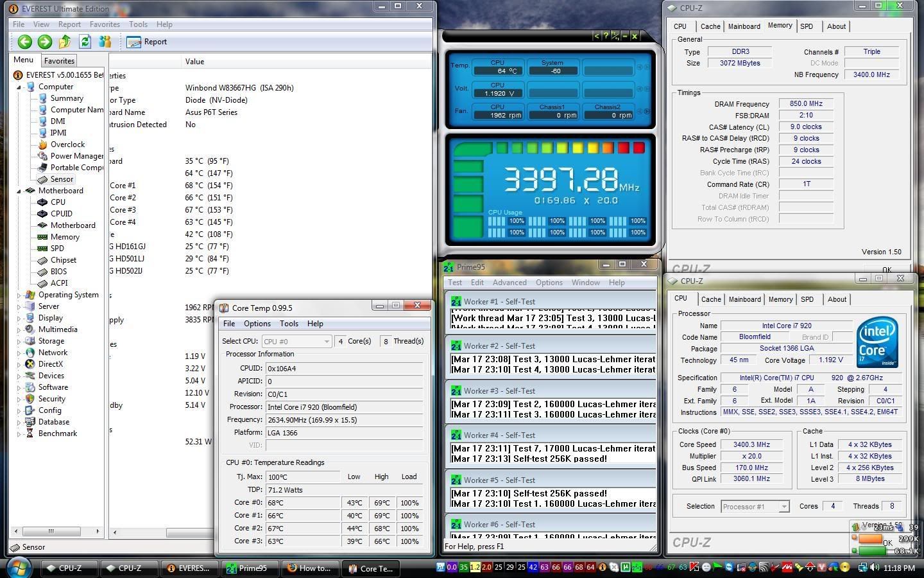This screenshot has height=578, width=924.
Task: Open the BIOS page in EVEREST tree
Action: 58,272
